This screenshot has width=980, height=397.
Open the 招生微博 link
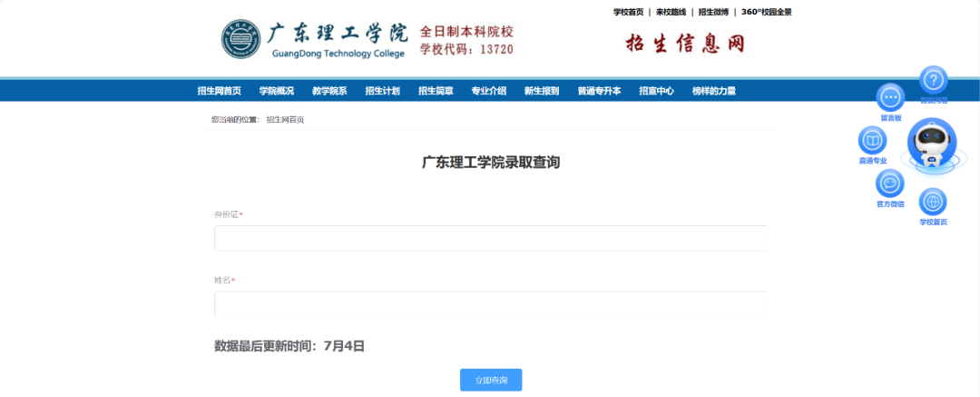(x=713, y=12)
